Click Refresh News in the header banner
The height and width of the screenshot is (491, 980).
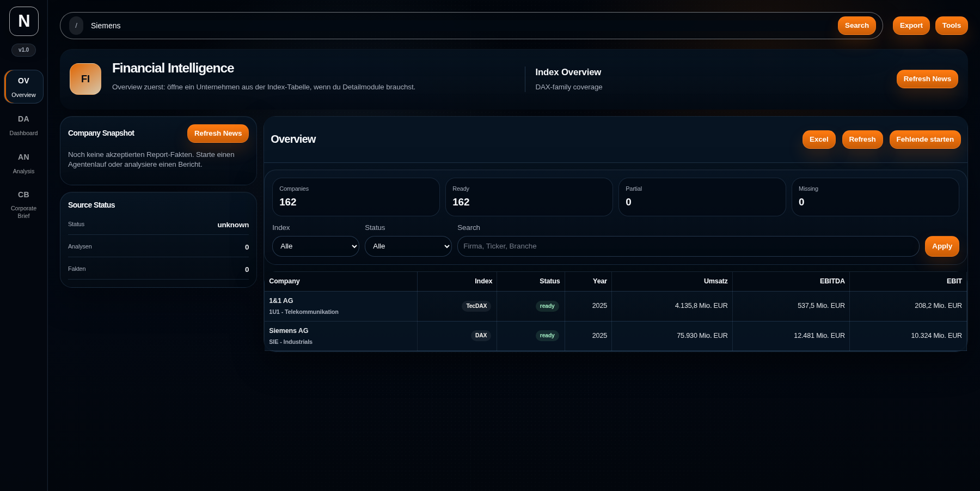[x=927, y=79]
